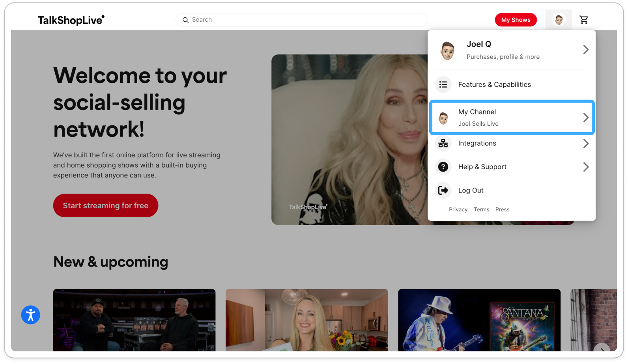
Task: Select Features & Capabilities menu item
Action: 512,84
